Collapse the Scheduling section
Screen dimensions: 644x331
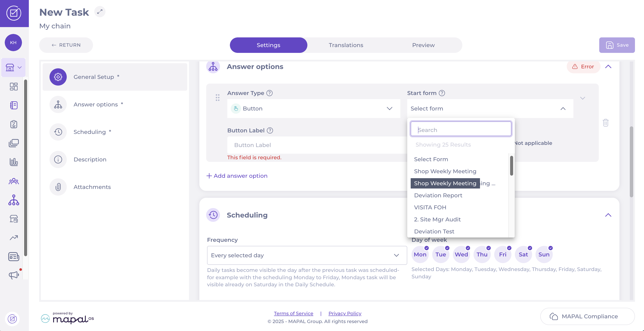click(608, 215)
